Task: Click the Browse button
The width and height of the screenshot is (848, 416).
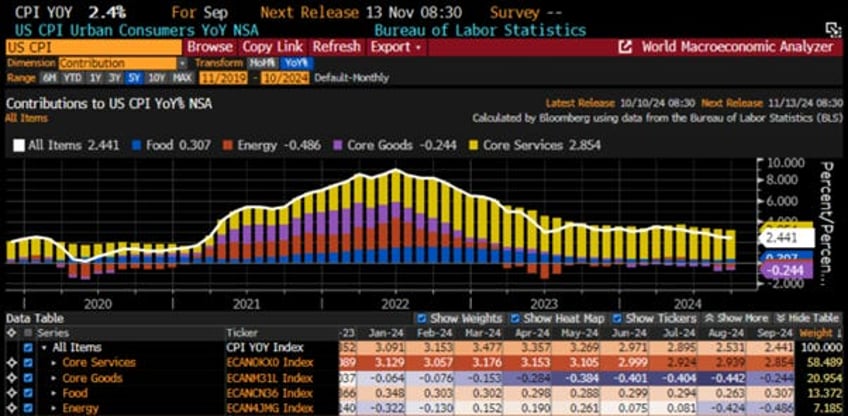Action: pyautogui.click(x=210, y=47)
